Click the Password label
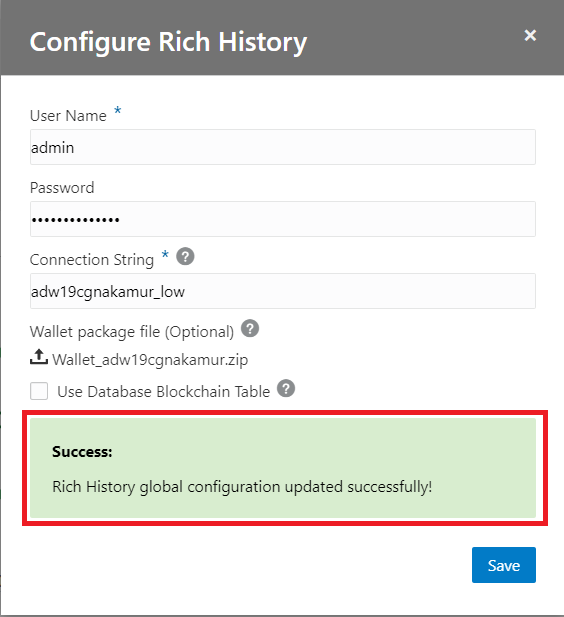Screen dimensions: 564x617 62,188
